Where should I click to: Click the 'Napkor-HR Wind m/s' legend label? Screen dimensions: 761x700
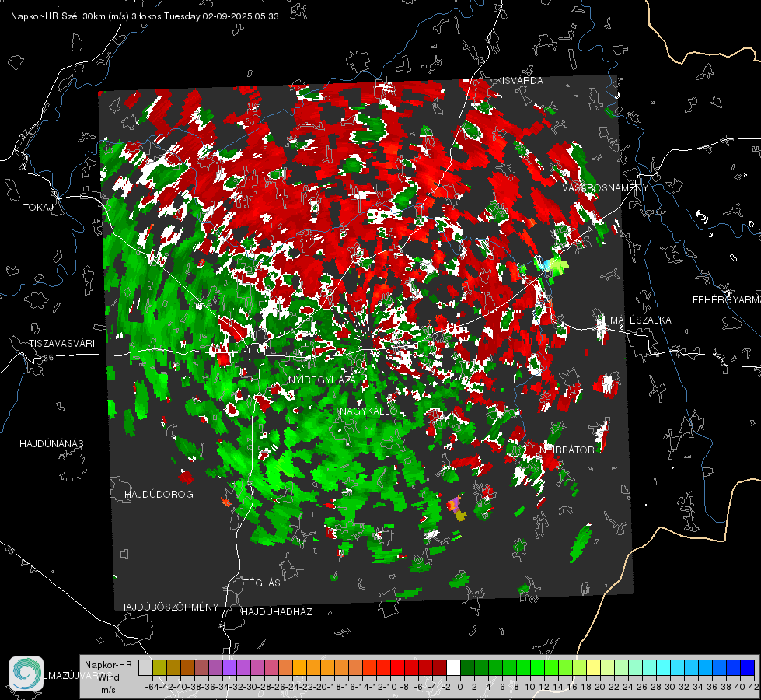pyautogui.click(x=108, y=677)
